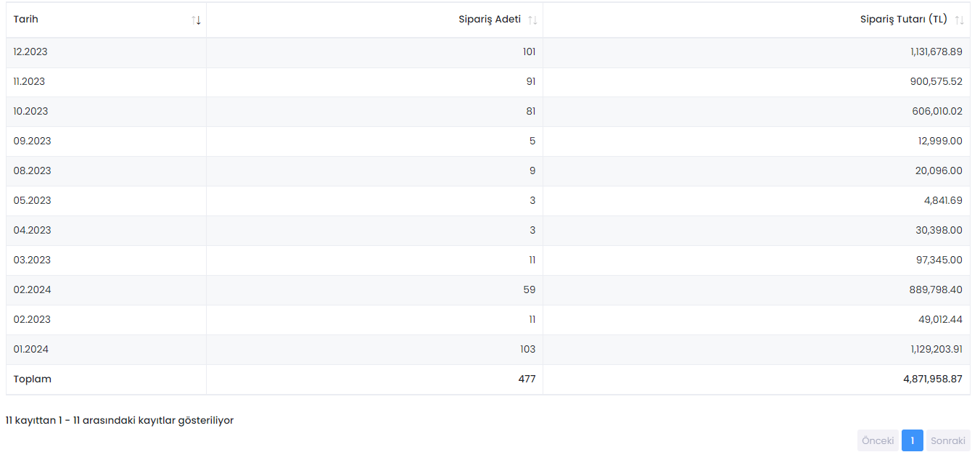Click the Toplam total amount 4,871,958.87
Screen dimensions: 980x460
[933, 379]
